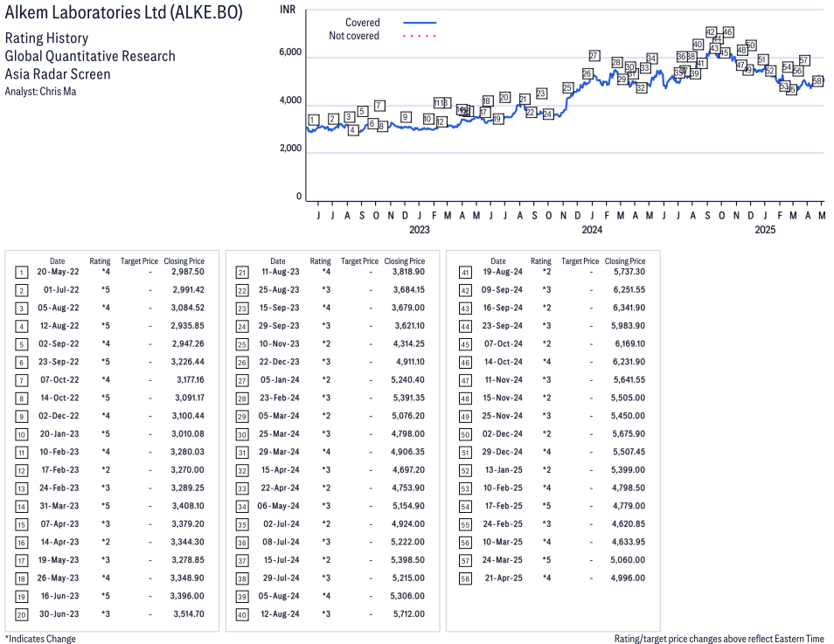Click the Rating History heading
This screenshot has width=834, height=644.
(46, 38)
